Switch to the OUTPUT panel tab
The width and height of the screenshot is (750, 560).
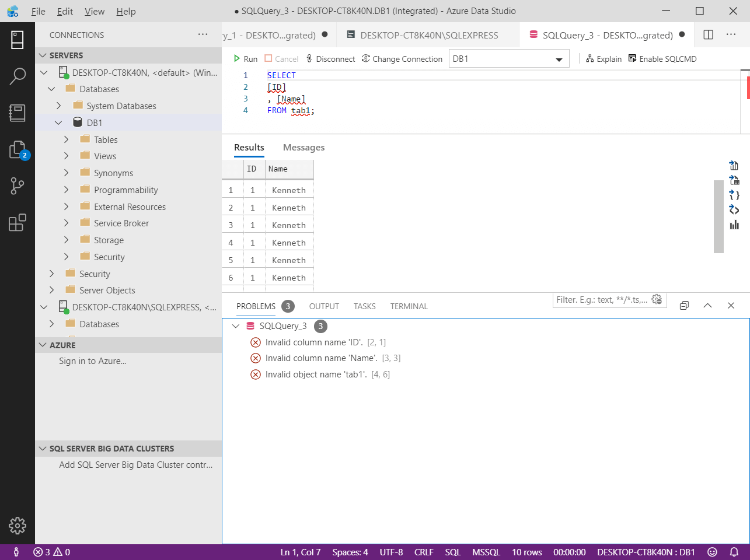point(324,306)
